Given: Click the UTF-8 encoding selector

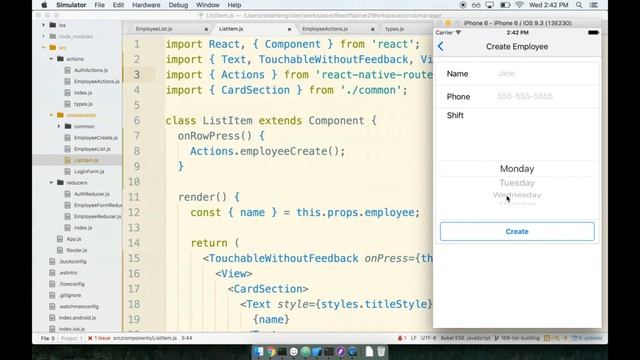Looking at the screenshot, I should pos(428,338).
